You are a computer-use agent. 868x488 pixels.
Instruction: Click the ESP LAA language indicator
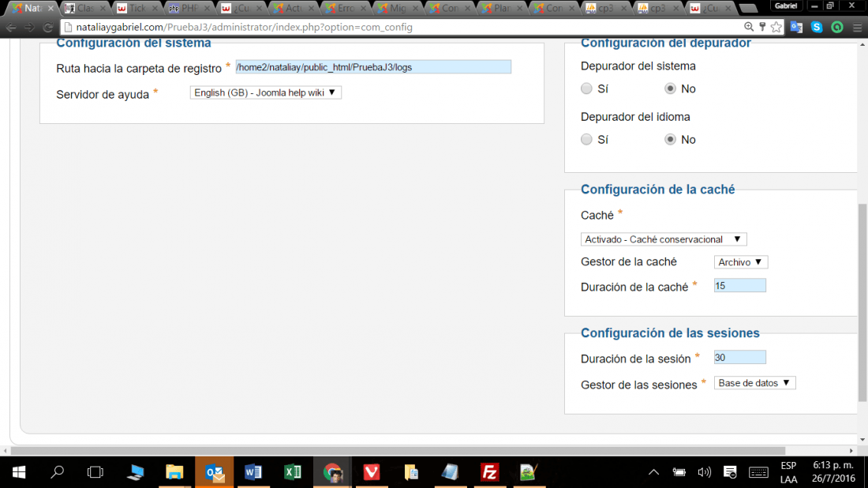(788, 472)
